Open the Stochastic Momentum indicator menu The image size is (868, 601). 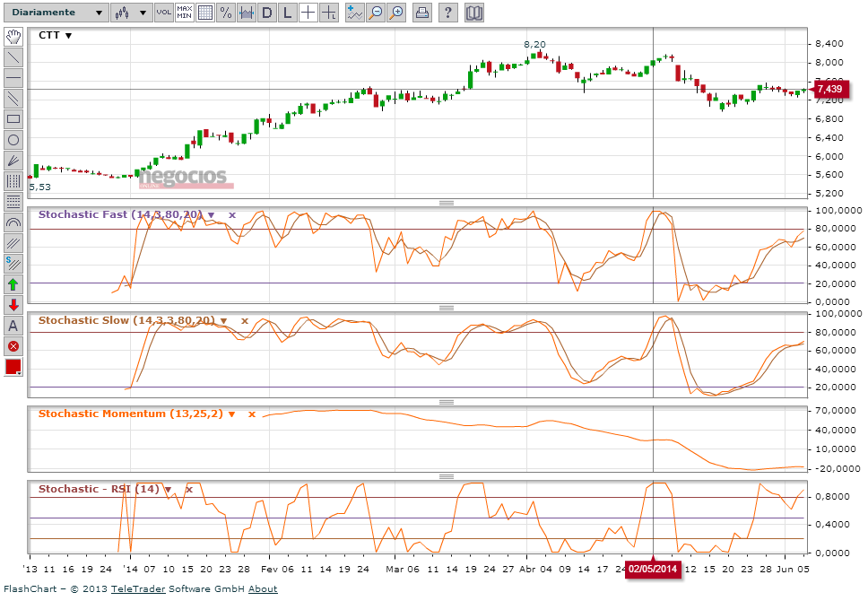[231, 414]
